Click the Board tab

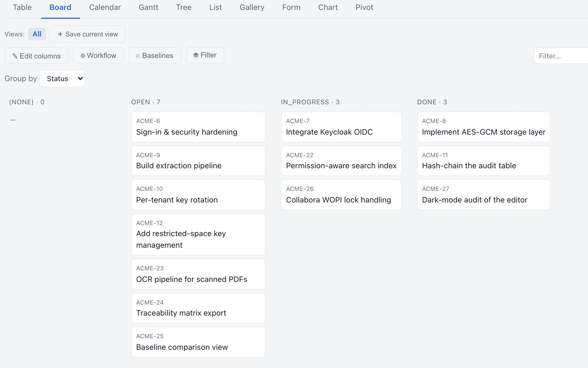pyautogui.click(x=60, y=7)
